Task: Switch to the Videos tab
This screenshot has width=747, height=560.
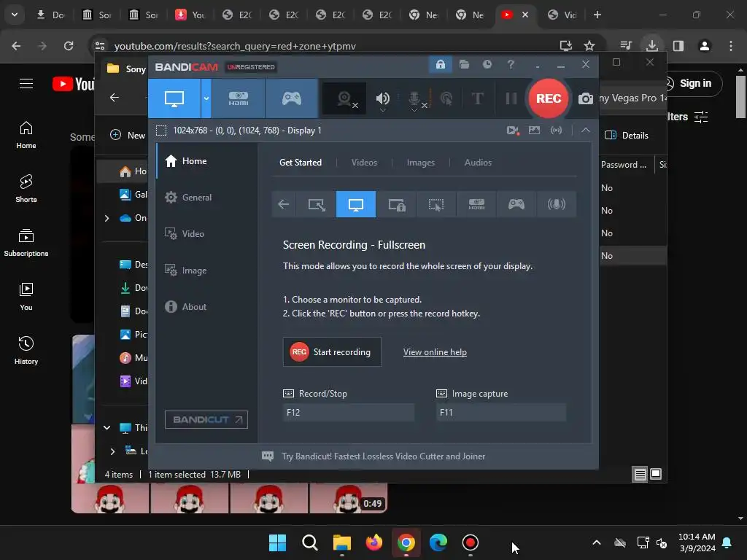Action: pos(364,163)
